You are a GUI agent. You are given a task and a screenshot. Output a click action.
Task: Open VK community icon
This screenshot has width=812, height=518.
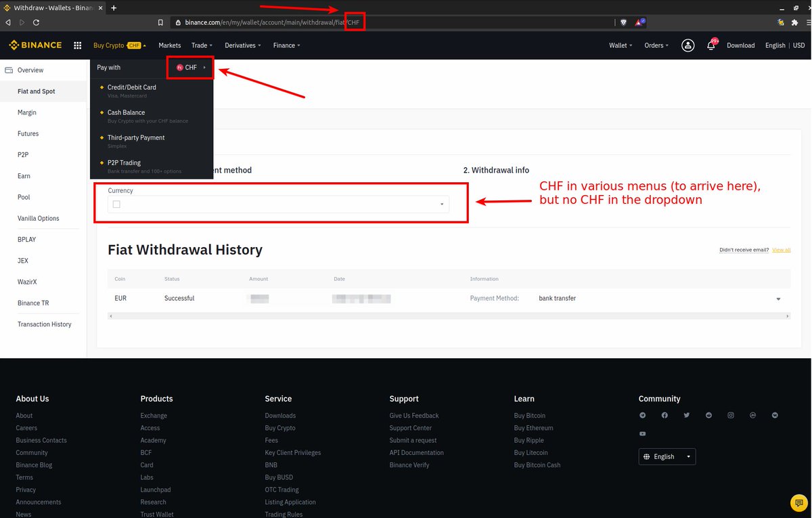(x=775, y=415)
